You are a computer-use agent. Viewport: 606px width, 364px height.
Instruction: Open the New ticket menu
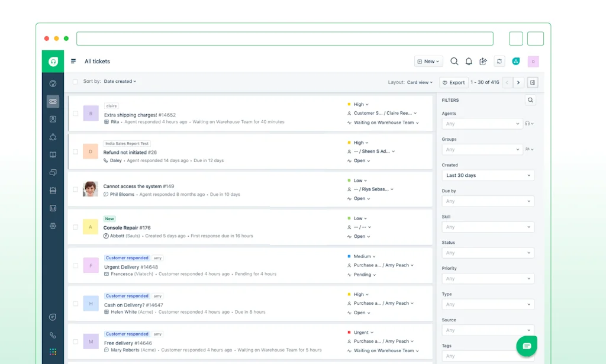click(428, 61)
